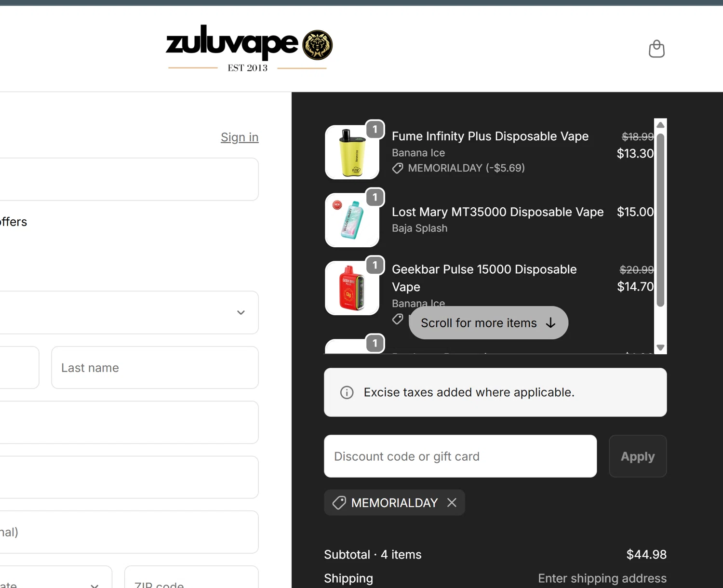The width and height of the screenshot is (723, 588).
Task: Click the lion emblem in the logo
Action: point(317,45)
